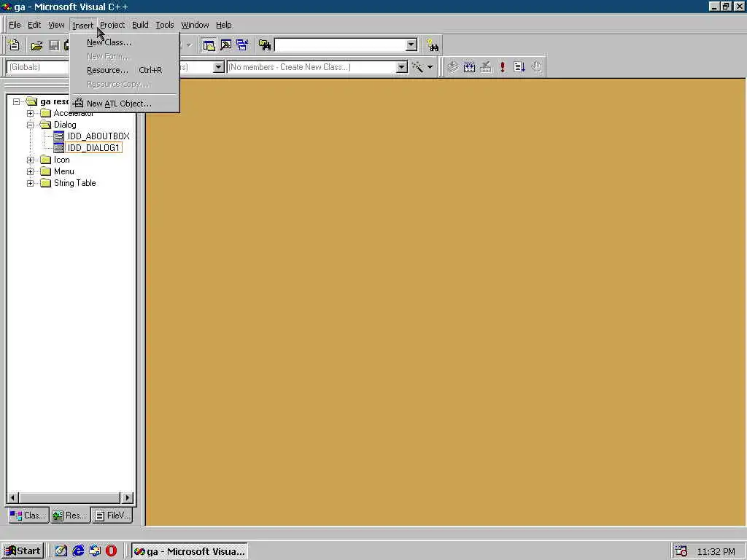
Task: Click the IDD_ABOUTBOX dialog resource icon
Action: 58,136
